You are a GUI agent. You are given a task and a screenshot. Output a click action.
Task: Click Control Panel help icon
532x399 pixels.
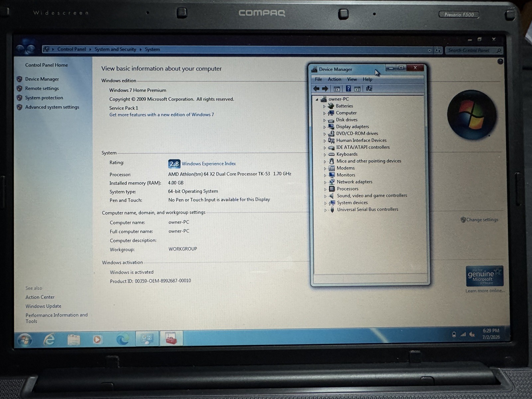500,62
